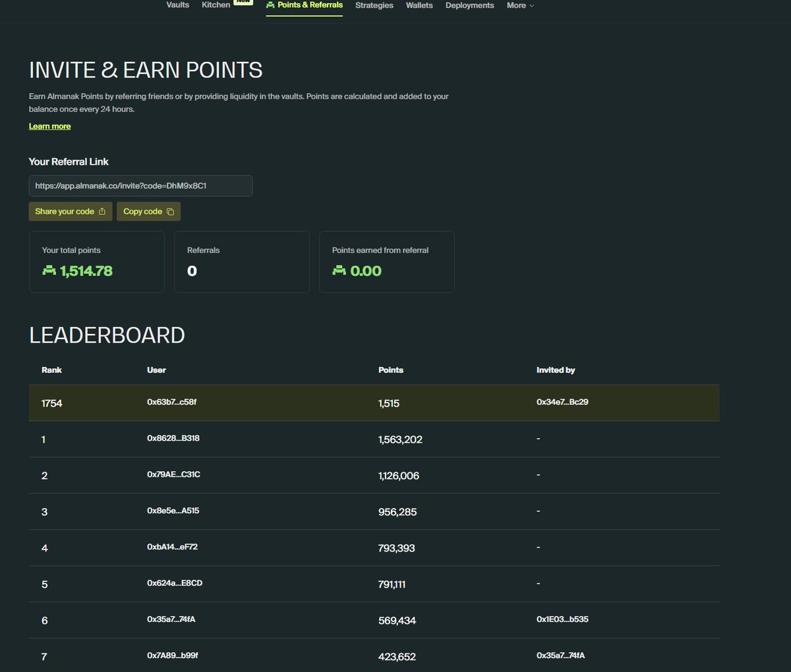This screenshot has height=672, width=791.
Task: Click the Invited by column header
Action: coord(556,370)
